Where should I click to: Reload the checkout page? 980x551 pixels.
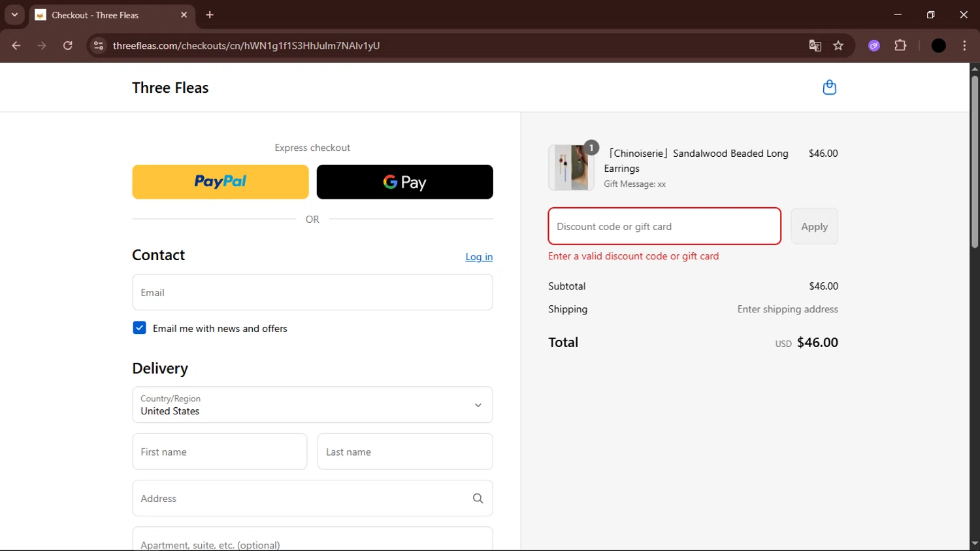[x=68, y=46]
